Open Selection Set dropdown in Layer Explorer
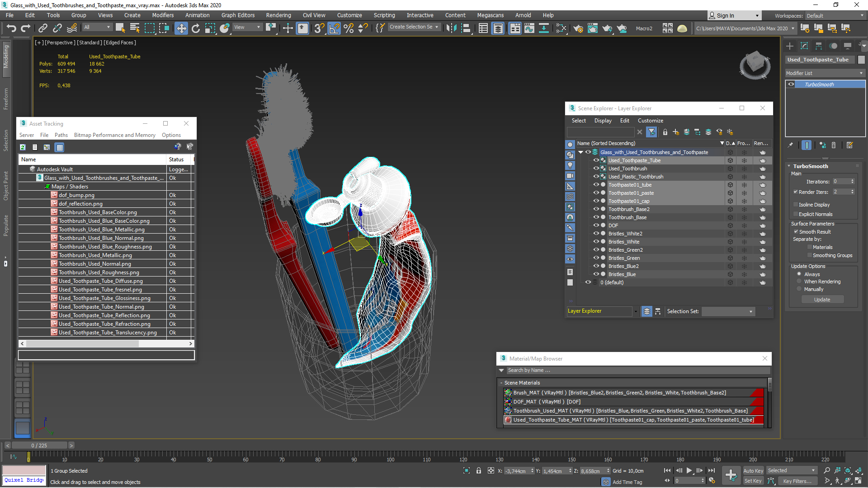The height and width of the screenshot is (488, 868). (728, 311)
